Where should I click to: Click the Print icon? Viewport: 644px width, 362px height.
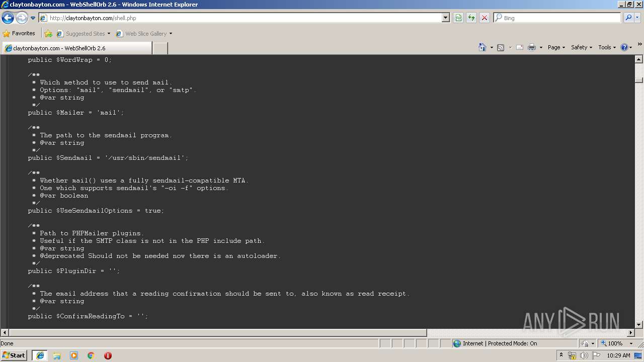point(532,47)
